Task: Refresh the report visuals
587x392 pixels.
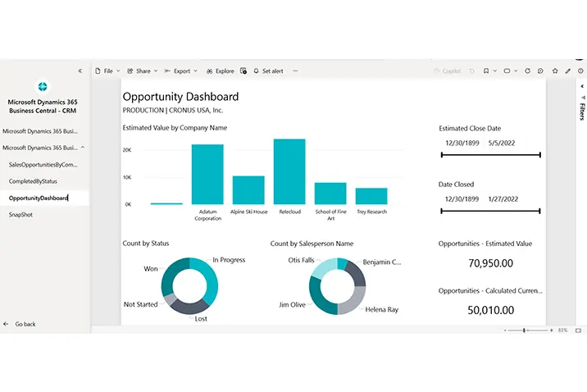Action: [x=527, y=71]
